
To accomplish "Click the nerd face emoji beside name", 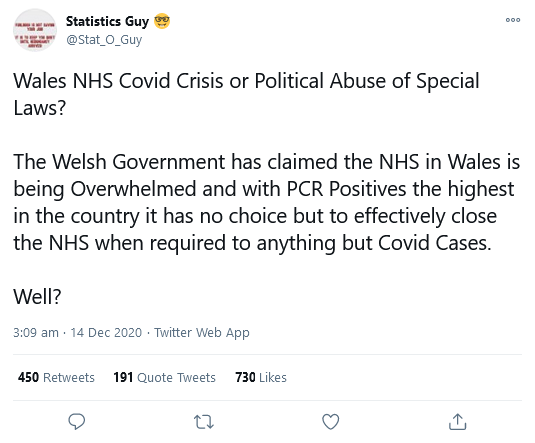I will (162, 21).
